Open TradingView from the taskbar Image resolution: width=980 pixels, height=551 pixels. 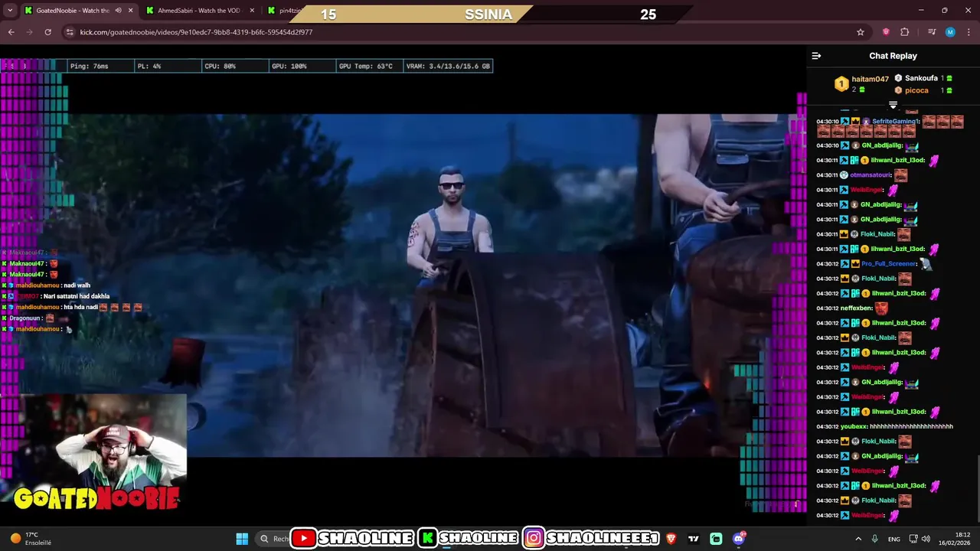coord(694,539)
